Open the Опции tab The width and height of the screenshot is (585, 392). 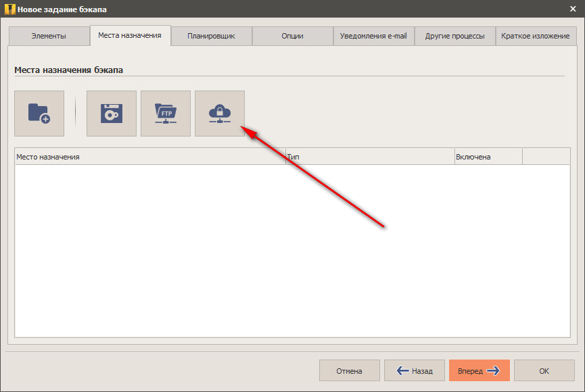(x=292, y=36)
